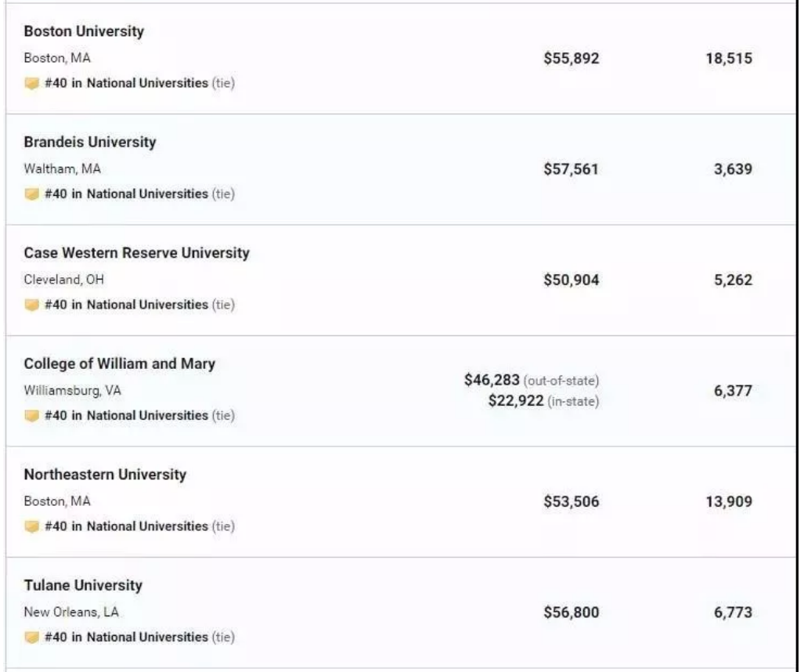Open the College of William and Mary link
Viewport: 804px width, 672px height.
click(120, 363)
